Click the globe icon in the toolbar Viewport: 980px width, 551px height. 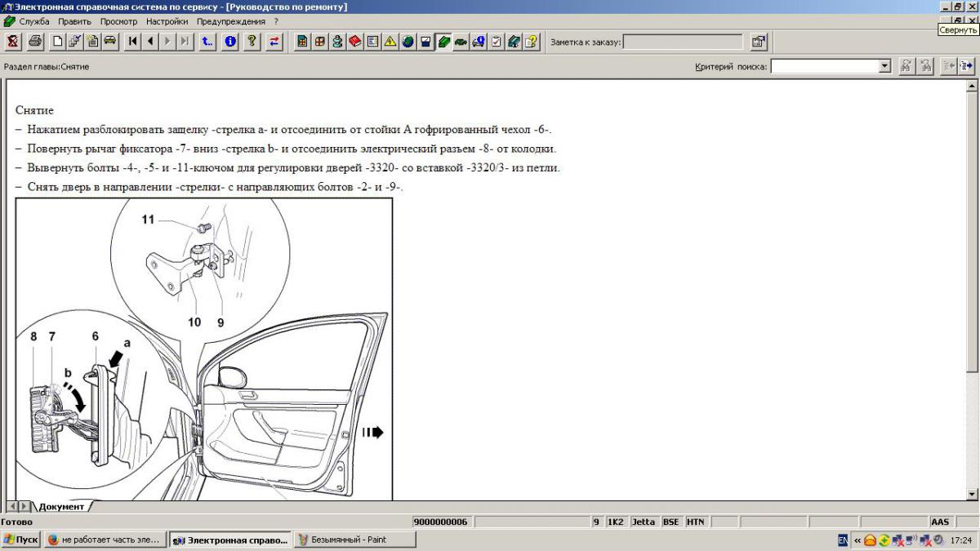point(408,42)
